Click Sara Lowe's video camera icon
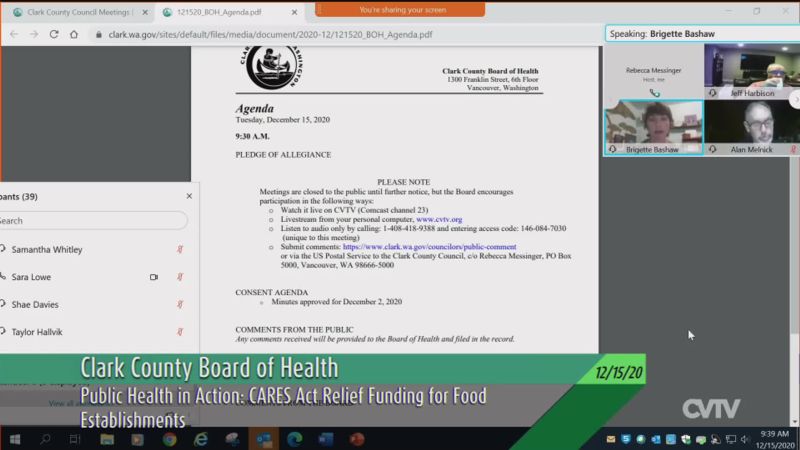Viewport: 800px width, 450px height. (154, 277)
